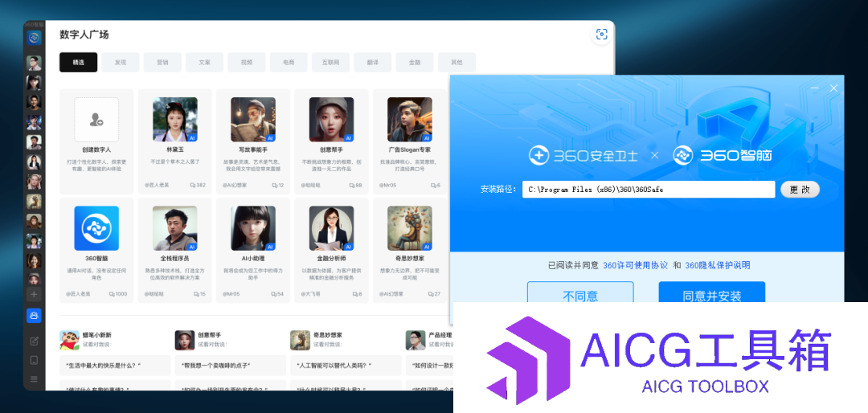Image resolution: width=868 pixels, height=413 pixels.
Task: Click the prompt "帮我想一个卖咖啡的点子"
Action: (x=231, y=366)
